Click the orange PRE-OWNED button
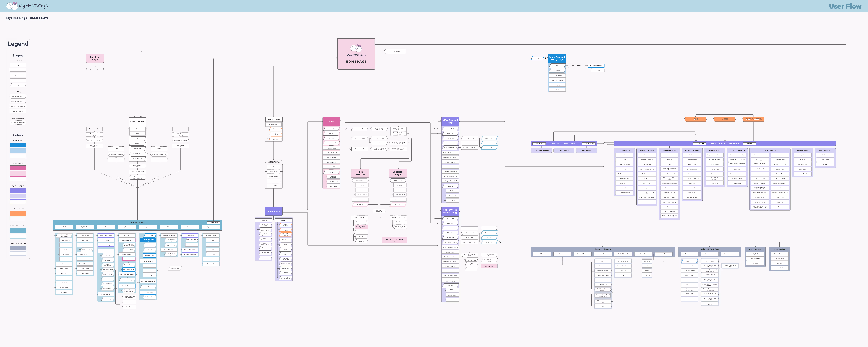This screenshot has height=347, width=868. tap(753, 119)
